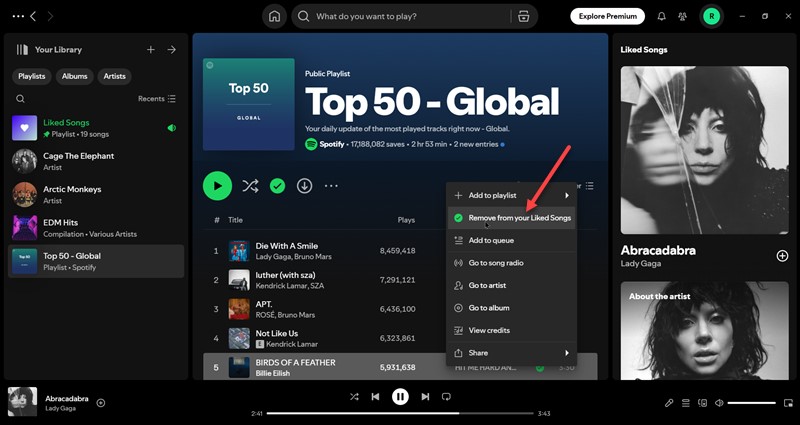Skip to the previous track
Image resolution: width=800 pixels, height=425 pixels.
(x=376, y=396)
